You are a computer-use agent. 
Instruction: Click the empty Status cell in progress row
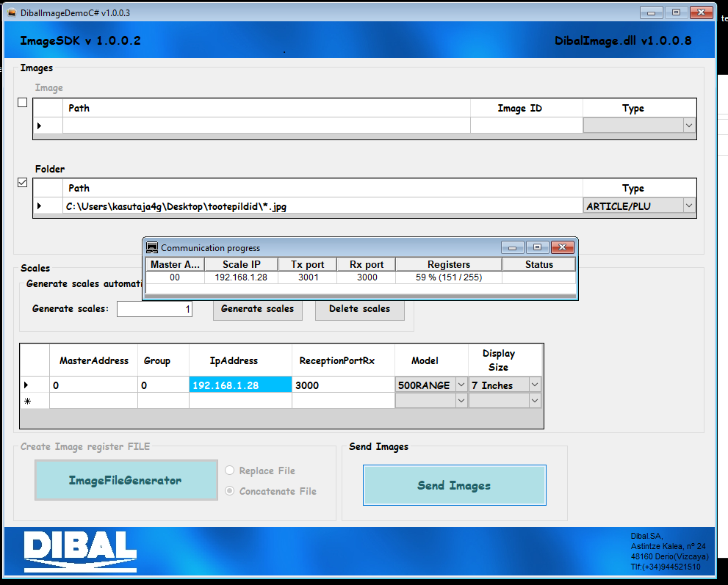pyautogui.click(x=539, y=277)
